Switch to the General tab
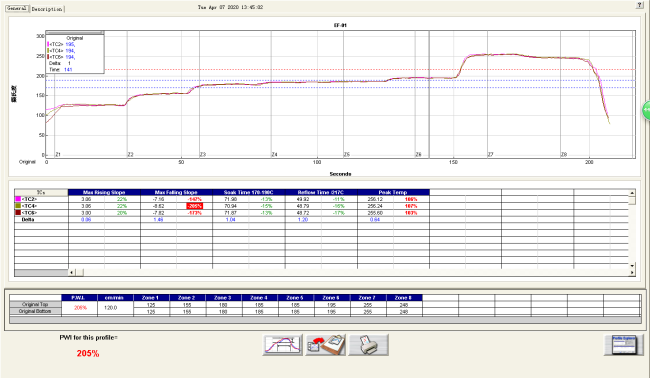Viewport: 650px width, 378px height. (x=17, y=8)
